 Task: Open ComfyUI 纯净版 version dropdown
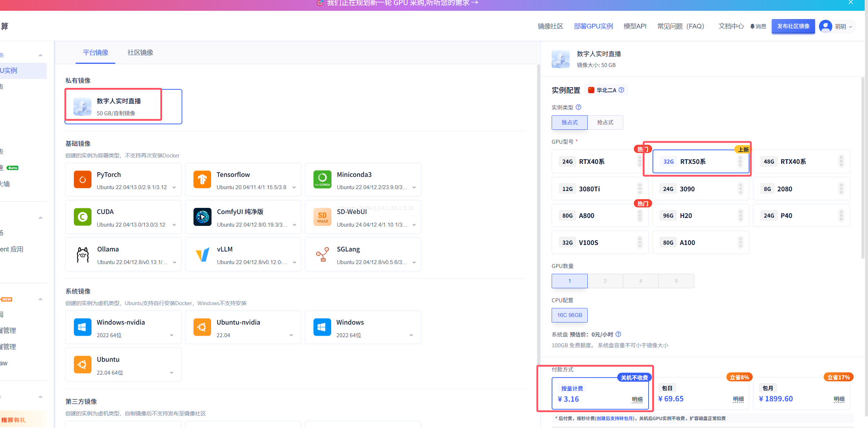click(294, 225)
